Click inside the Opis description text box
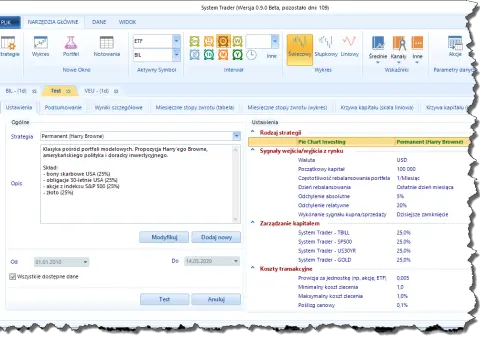Image resolution: width=480 pixels, height=360 pixels. (x=136, y=184)
